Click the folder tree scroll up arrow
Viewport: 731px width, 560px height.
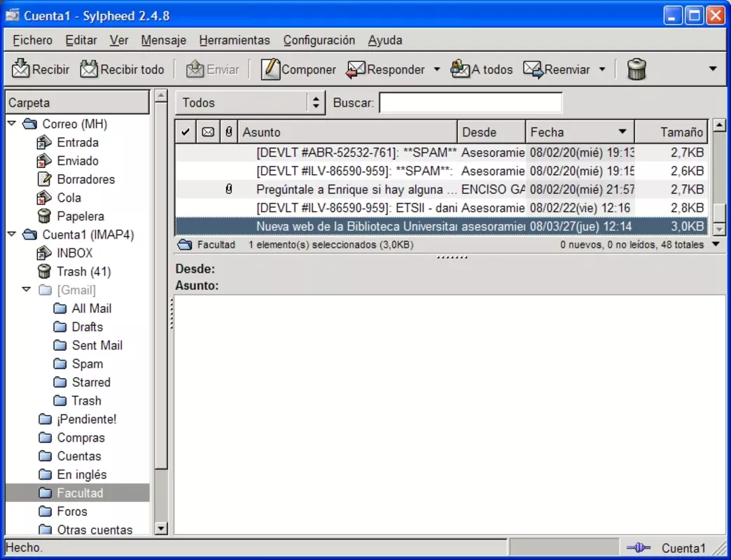coord(161,96)
